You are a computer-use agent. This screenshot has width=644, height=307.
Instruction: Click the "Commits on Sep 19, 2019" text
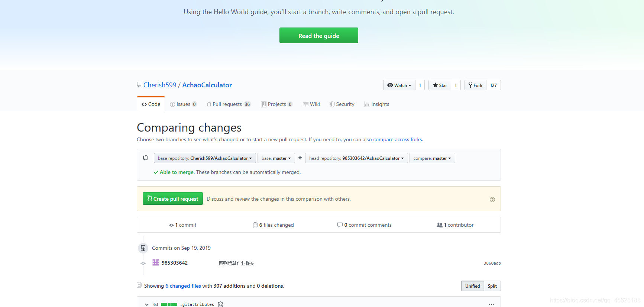[181, 248]
